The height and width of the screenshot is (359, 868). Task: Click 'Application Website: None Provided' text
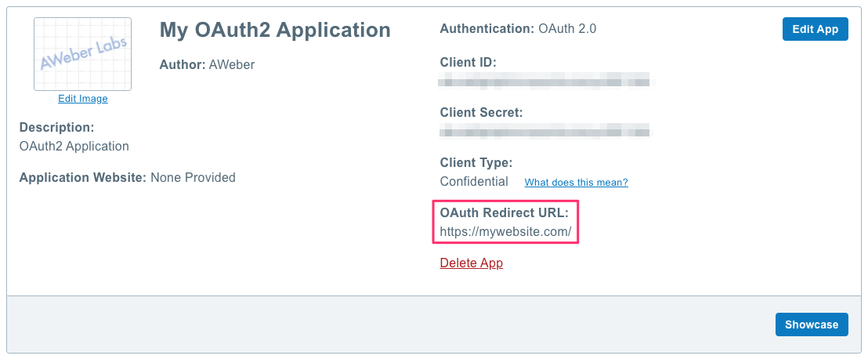coord(128,177)
